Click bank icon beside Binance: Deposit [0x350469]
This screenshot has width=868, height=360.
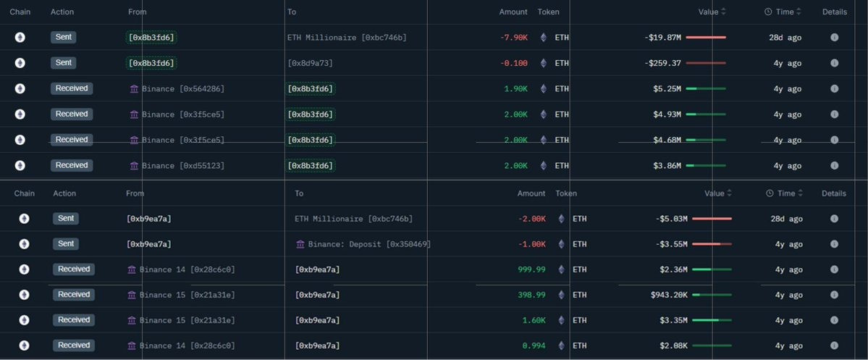(x=300, y=244)
